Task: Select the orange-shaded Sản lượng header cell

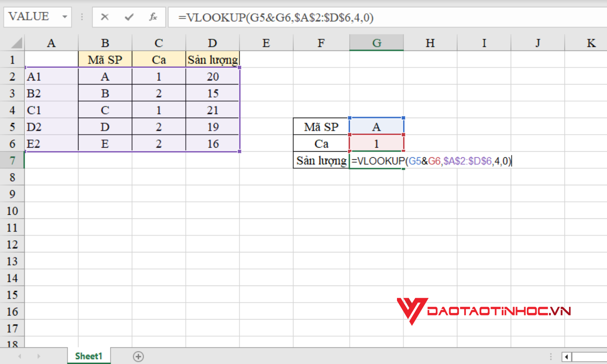Action: pos(212,59)
